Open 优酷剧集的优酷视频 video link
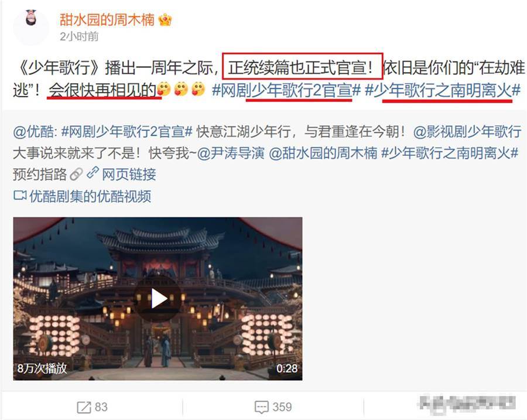527x420 pixels. pyautogui.click(x=90, y=196)
